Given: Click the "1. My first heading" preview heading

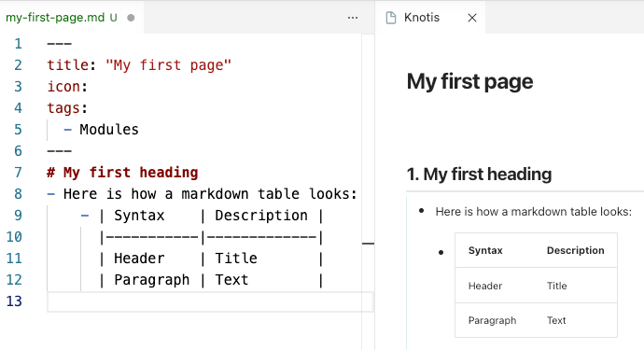Looking at the screenshot, I should click(479, 175).
